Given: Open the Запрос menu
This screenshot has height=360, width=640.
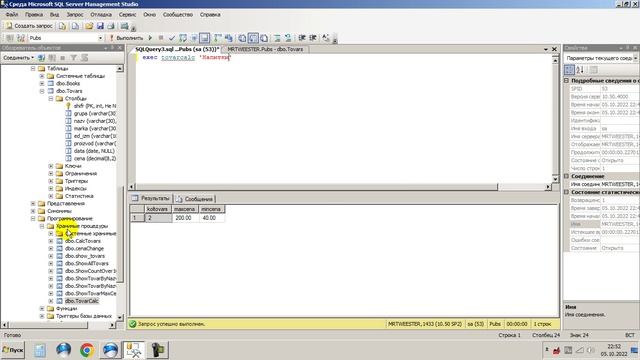Looking at the screenshot, I should 75,14.
